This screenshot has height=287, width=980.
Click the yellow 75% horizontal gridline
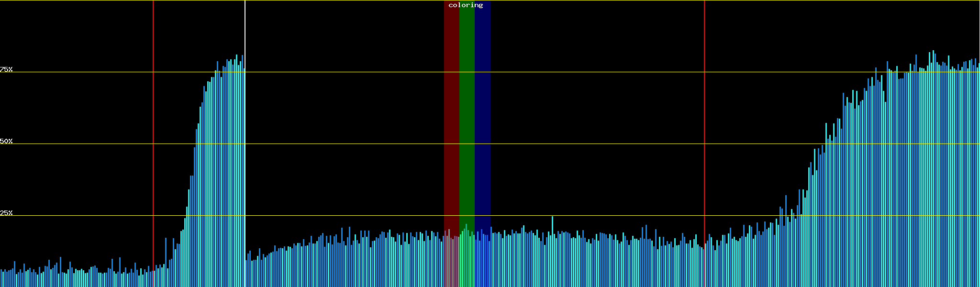[574, 72]
